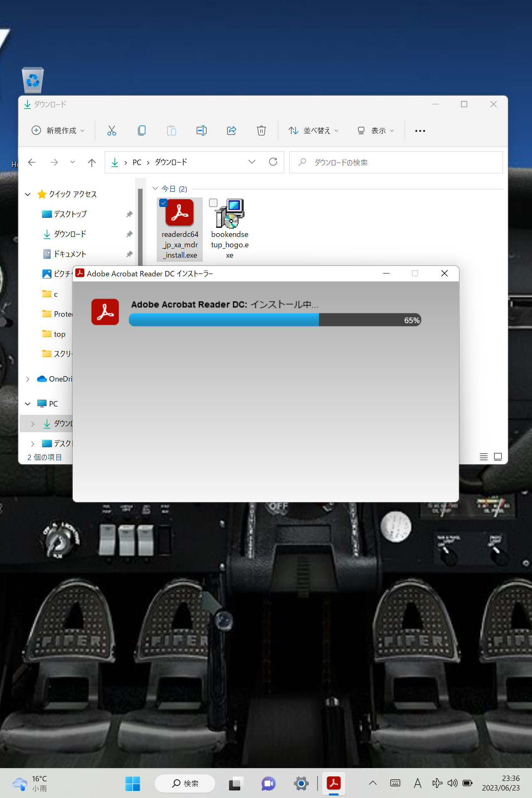Go up one folder level with up arrow

92,162
